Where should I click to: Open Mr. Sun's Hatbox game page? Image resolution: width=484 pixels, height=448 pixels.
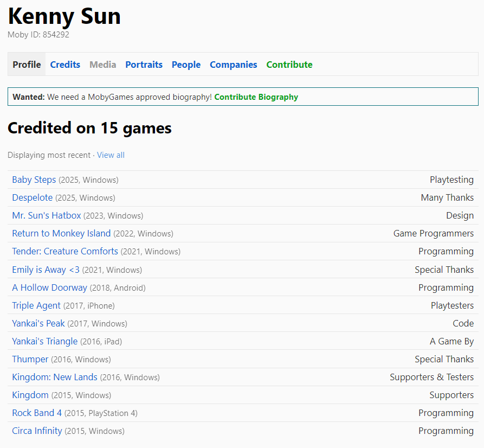pyautogui.click(x=46, y=215)
